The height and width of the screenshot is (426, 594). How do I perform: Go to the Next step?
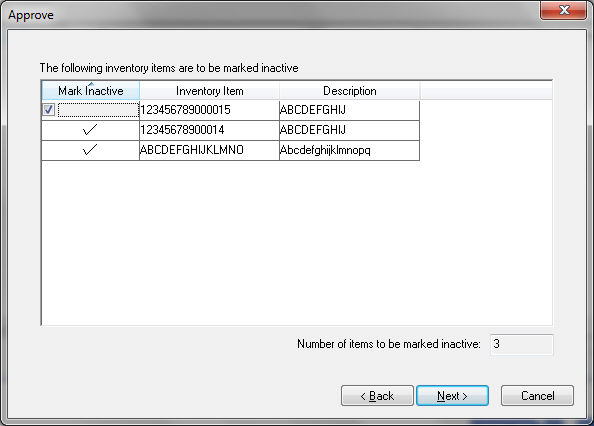click(452, 396)
